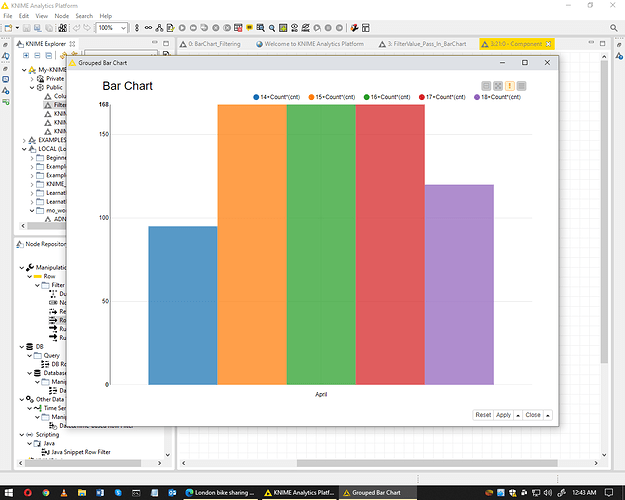625x500 pixels.
Task: Click the Execute all nodes toolbar icon
Action: (204, 28)
